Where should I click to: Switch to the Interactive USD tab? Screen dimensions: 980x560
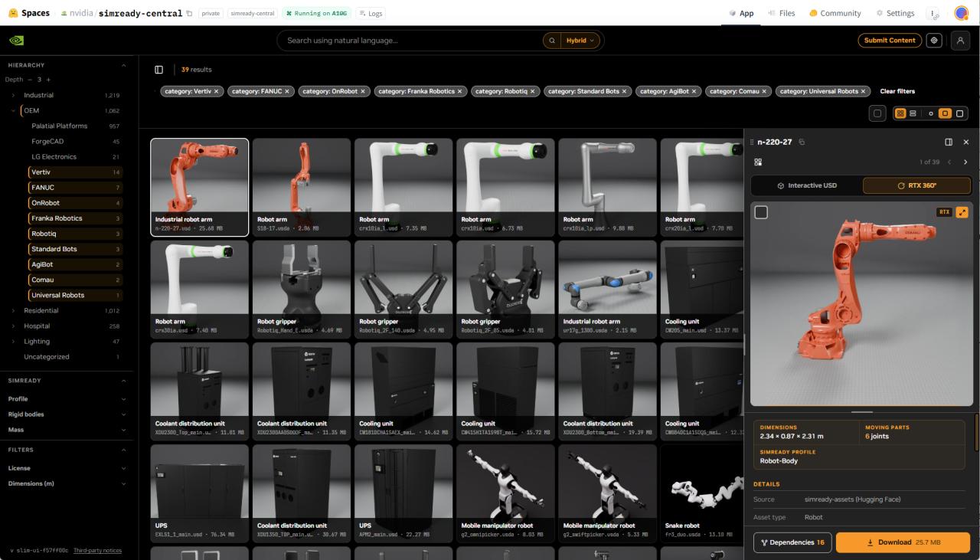[807, 185]
